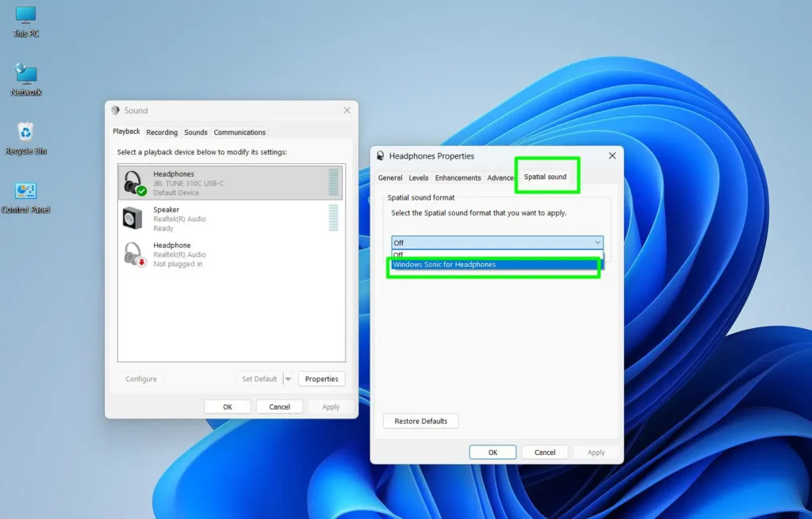The width and height of the screenshot is (812, 519).
Task: Open This PC from the desktop
Action: [x=25, y=16]
